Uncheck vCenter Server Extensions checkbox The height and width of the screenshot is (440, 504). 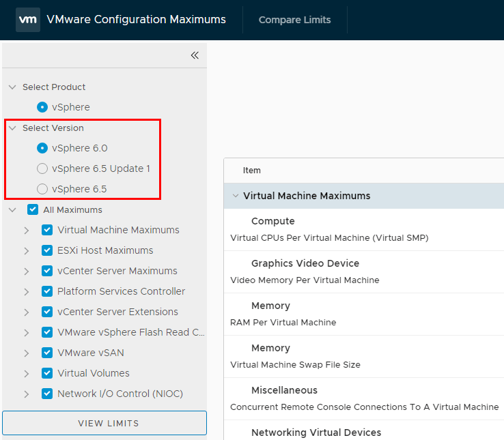(x=47, y=312)
